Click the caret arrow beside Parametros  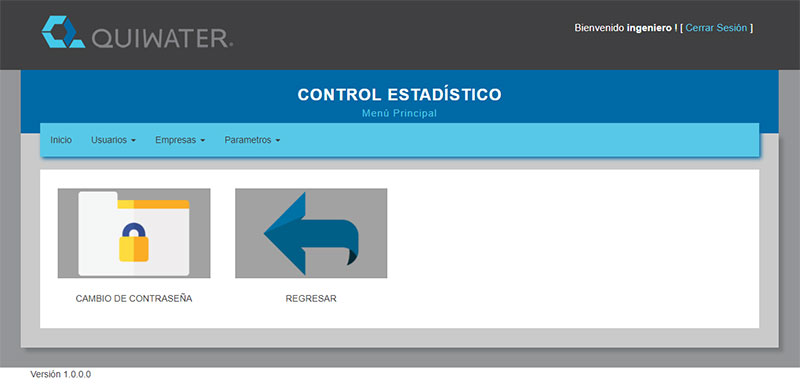[x=278, y=140]
